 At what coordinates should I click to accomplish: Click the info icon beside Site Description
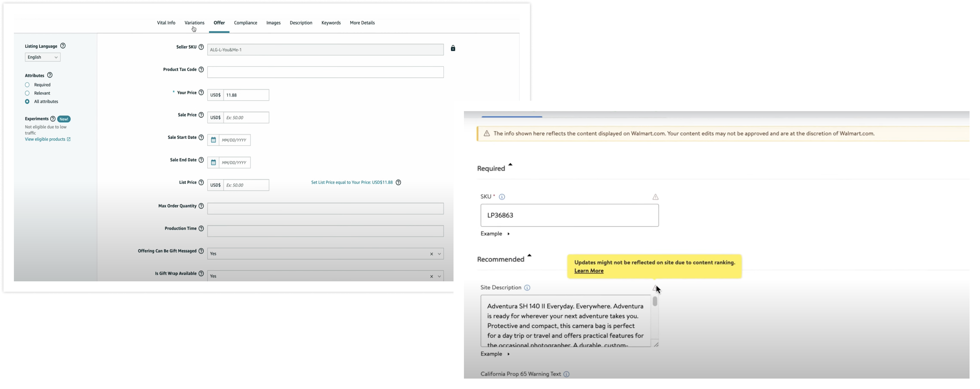[527, 288]
